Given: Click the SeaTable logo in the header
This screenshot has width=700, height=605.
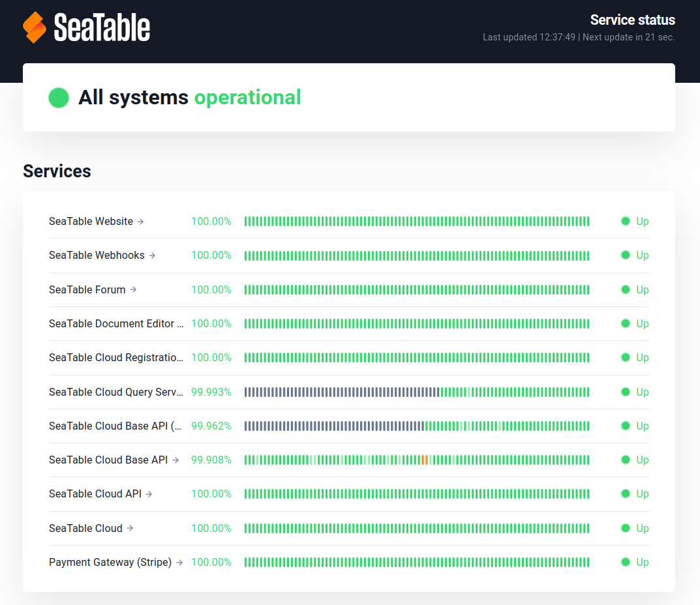Looking at the screenshot, I should pyautogui.click(x=87, y=27).
